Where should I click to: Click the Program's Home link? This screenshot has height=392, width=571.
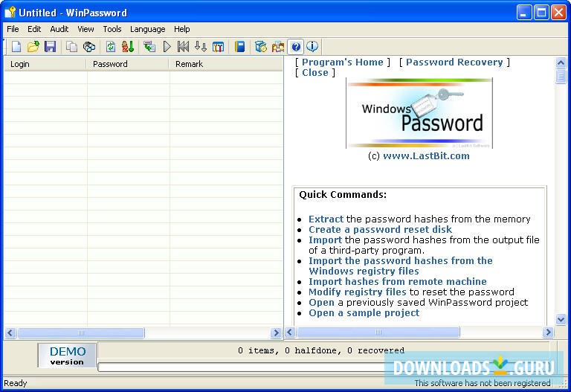point(342,62)
